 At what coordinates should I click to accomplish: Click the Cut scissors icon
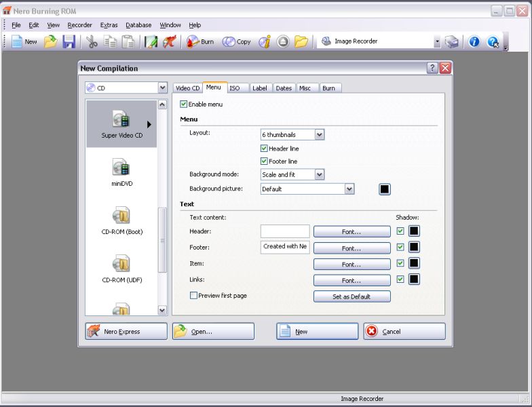pos(92,42)
